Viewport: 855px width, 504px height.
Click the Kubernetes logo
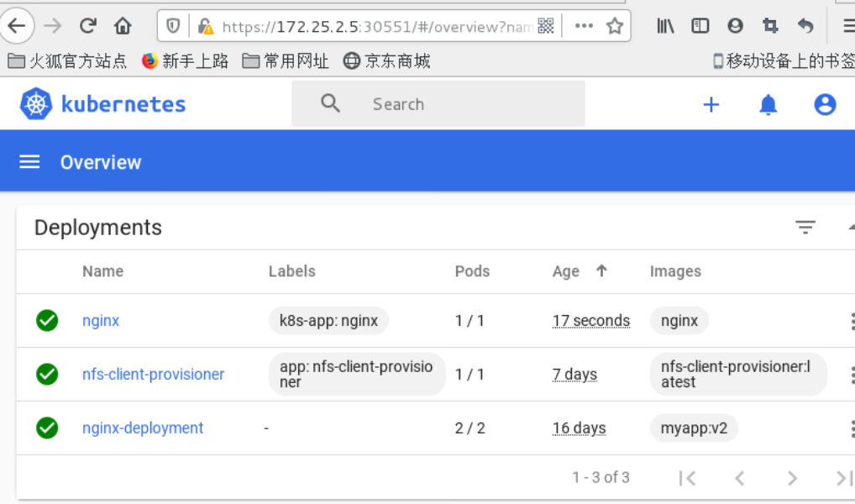pos(36,104)
